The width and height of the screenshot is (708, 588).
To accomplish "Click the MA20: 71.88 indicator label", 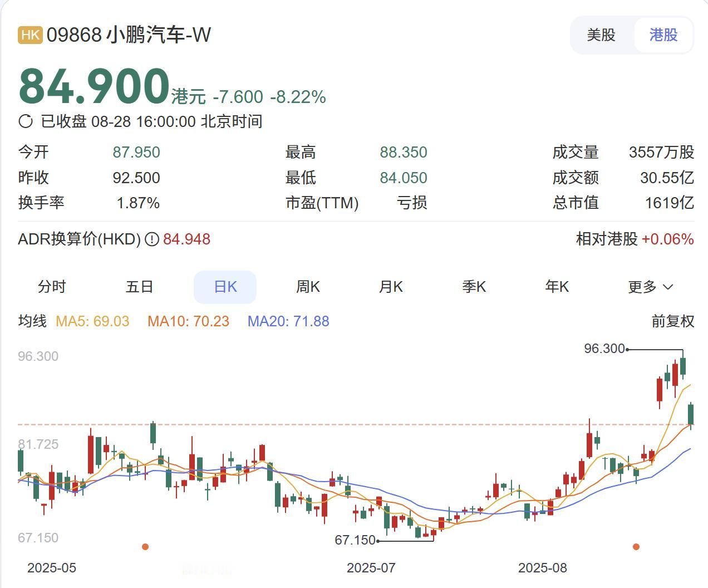I will [288, 321].
